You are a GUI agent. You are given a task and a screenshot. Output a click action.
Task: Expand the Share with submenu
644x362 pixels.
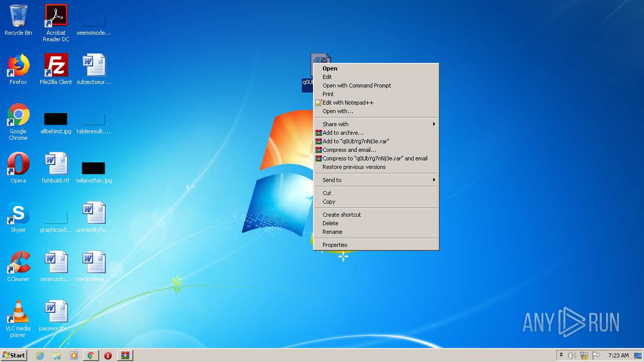376,124
